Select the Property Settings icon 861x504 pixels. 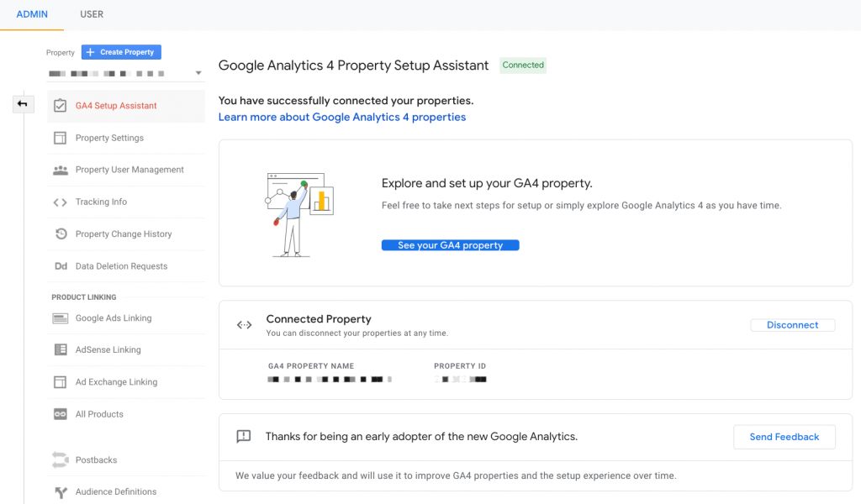point(61,138)
